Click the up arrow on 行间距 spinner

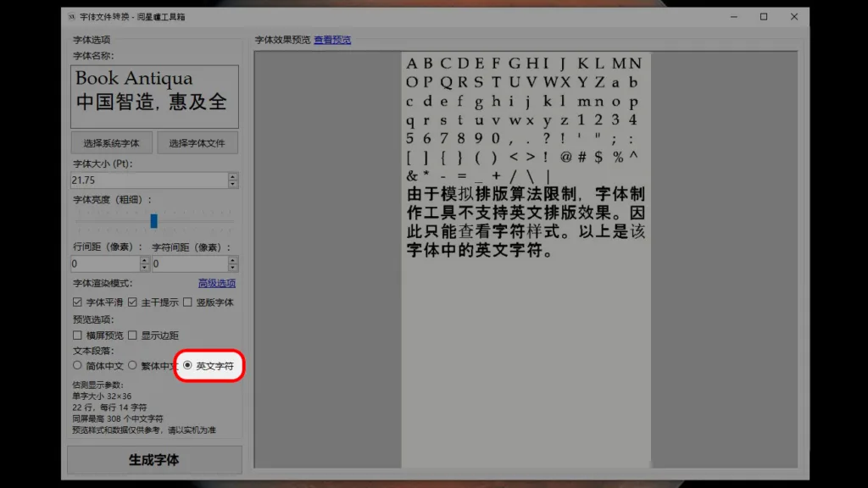145,259
